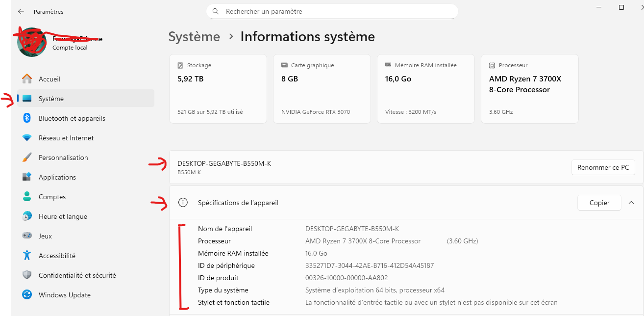644x316 pixels.
Task: Click the search magnifier icon
Action: pos(216,11)
